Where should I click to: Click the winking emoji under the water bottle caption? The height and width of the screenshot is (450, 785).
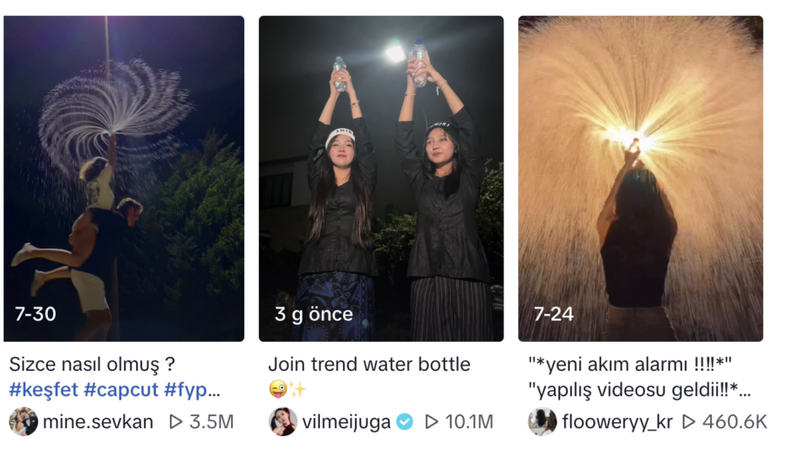point(277,389)
